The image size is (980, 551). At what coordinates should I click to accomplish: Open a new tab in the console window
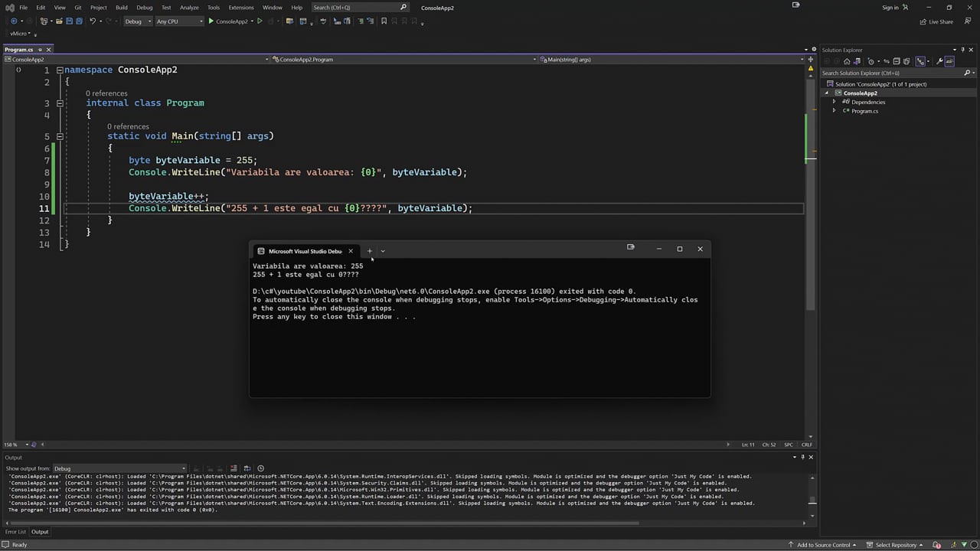coord(369,251)
